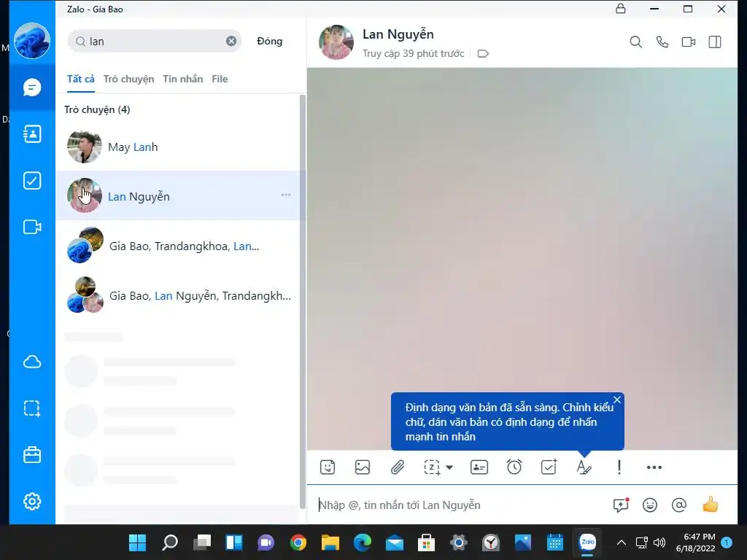The height and width of the screenshot is (560, 747).
Task: Switch to the "Trò chuyện" tab
Action: [128, 79]
